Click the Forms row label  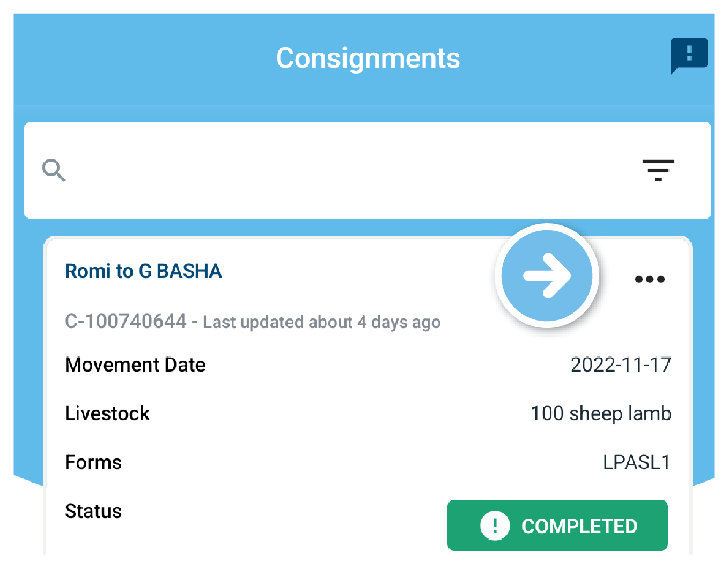pos(93,463)
